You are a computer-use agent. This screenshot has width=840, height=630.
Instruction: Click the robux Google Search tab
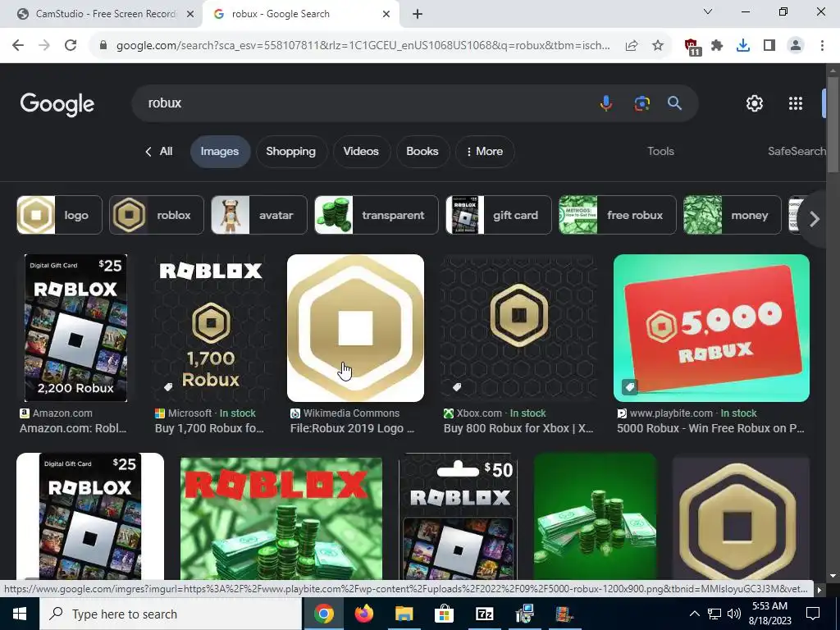pyautogui.click(x=300, y=14)
